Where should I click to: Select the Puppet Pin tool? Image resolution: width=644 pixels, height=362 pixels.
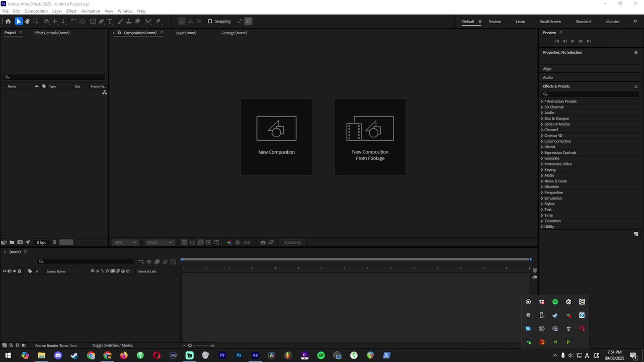pos(158,21)
